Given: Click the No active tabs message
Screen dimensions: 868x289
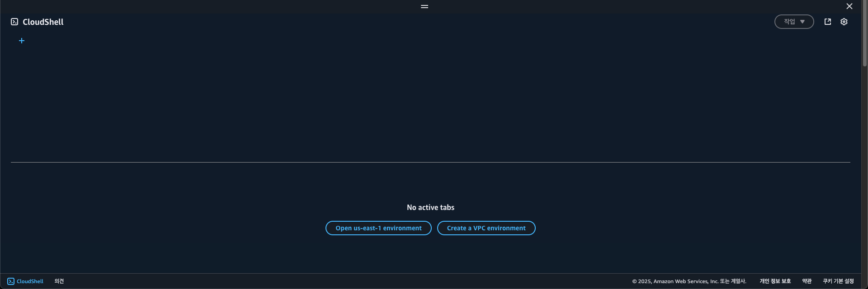Looking at the screenshot, I should click(x=430, y=207).
